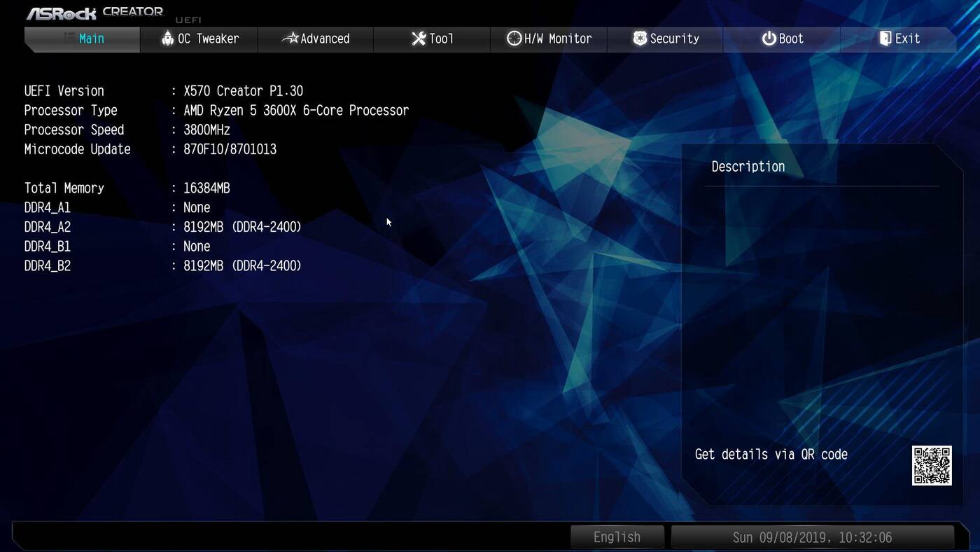980x552 pixels.
Task: Click the ASRock Creator logo
Action: [94, 13]
